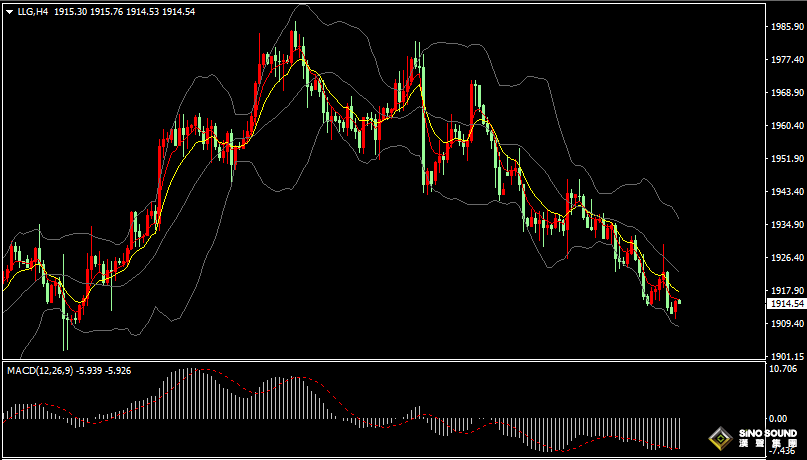The width and height of the screenshot is (807, 460).
Task: Click the LLG,H4 symbol label
Action: pos(33,10)
